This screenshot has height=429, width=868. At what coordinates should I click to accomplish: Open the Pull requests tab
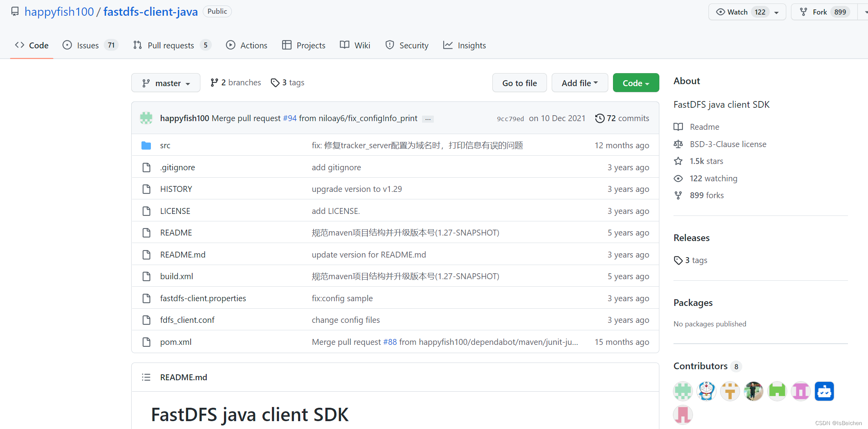coord(172,45)
